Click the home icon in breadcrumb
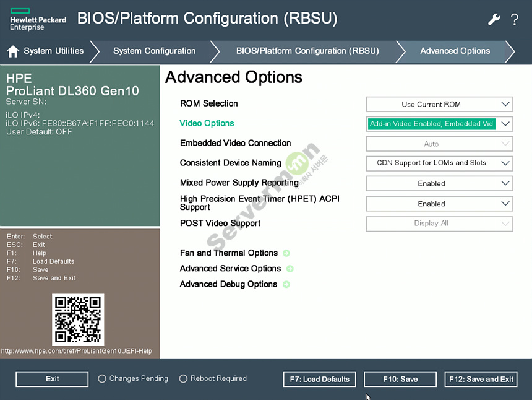Image resolution: width=532 pixels, height=400 pixels. 13,51
